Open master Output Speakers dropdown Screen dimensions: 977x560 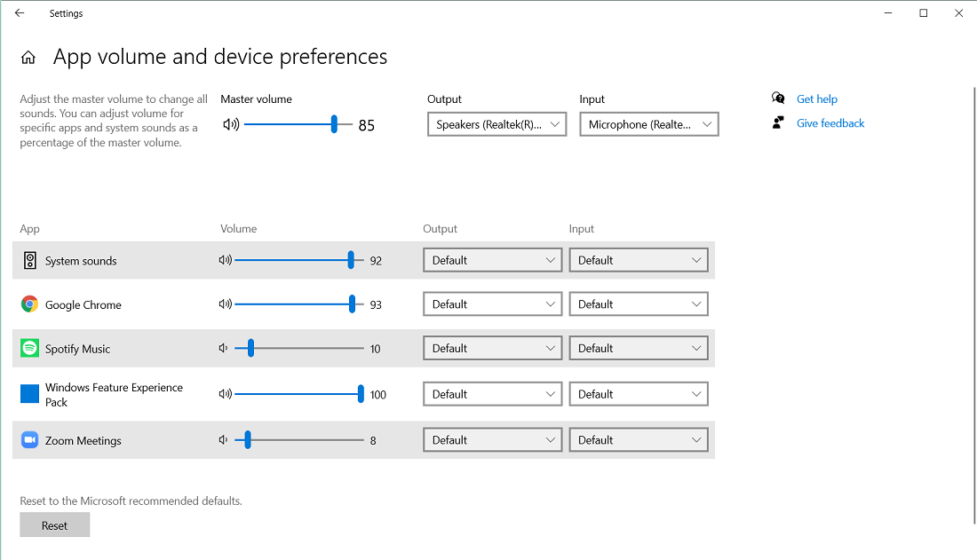[x=496, y=125]
